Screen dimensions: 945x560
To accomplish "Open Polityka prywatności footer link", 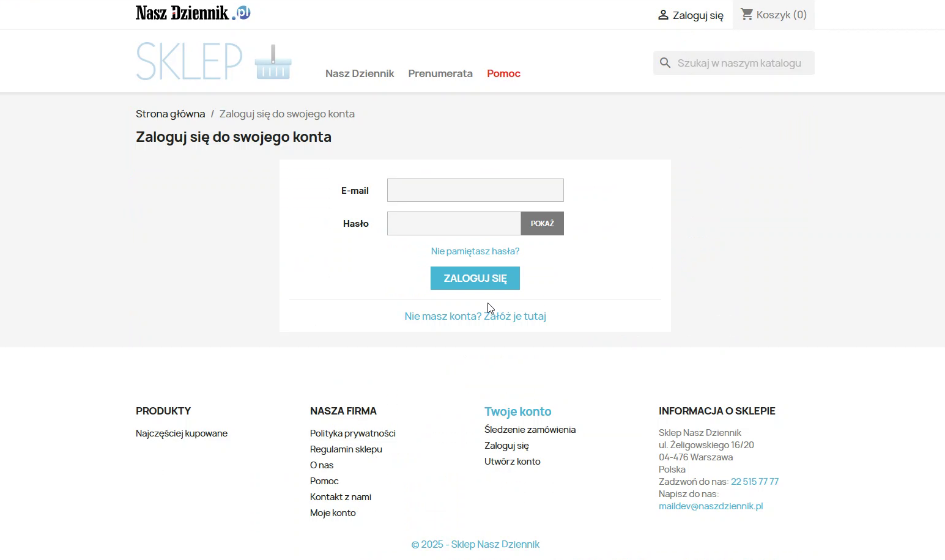I will point(352,433).
